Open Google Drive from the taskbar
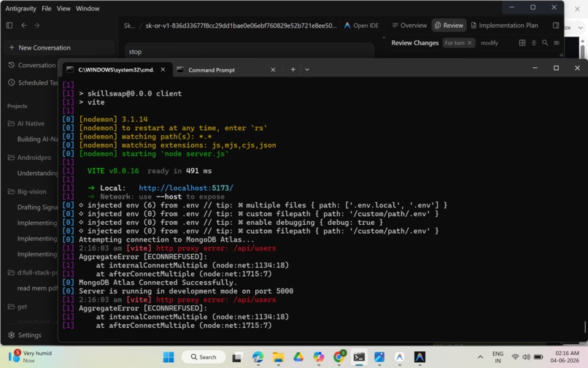This screenshot has width=588, height=368. click(x=298, y=357)
